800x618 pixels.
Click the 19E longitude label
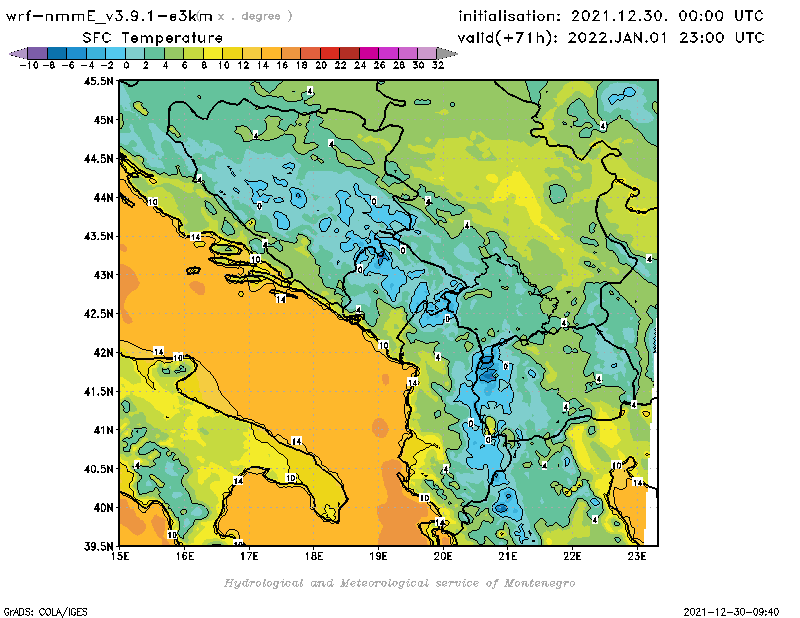tap(379, 556)
